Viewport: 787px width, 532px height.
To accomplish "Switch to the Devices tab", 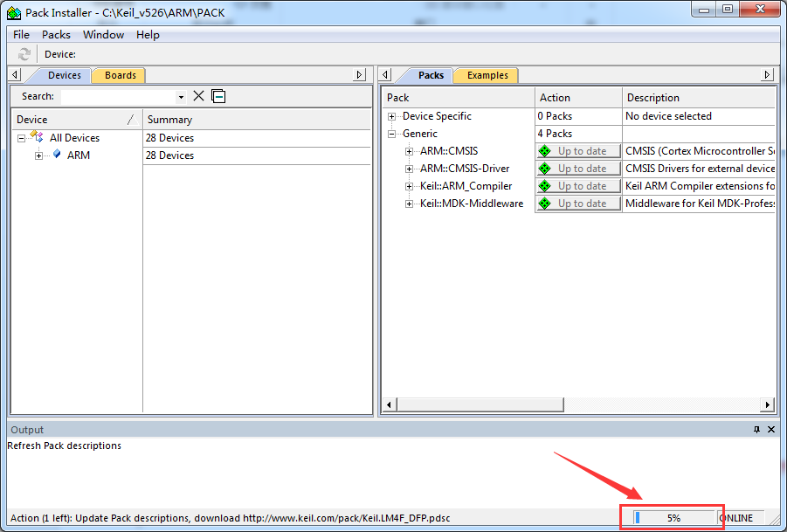I will click(x=65, y=75).
